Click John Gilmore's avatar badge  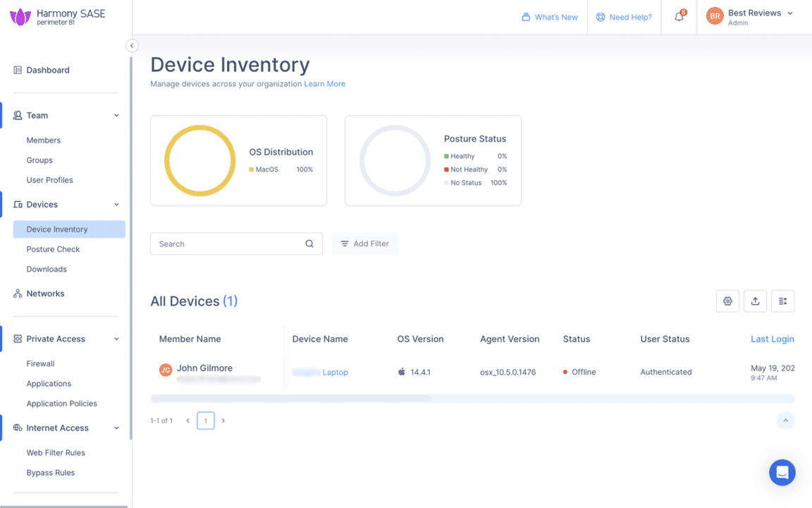pyautogui.click(x=166, y=369)
